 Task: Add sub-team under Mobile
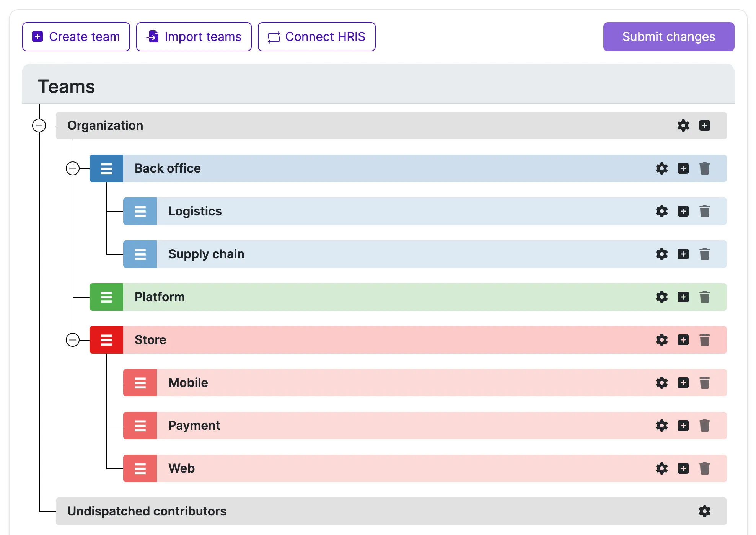(683, 383)
